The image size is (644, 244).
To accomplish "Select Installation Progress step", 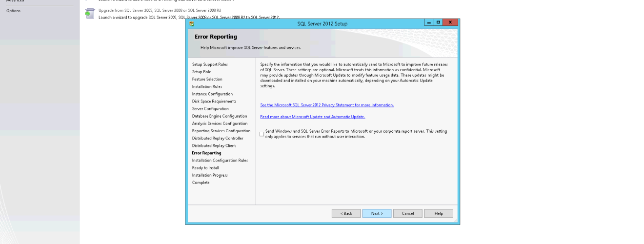I will click(x=210, y=175).
